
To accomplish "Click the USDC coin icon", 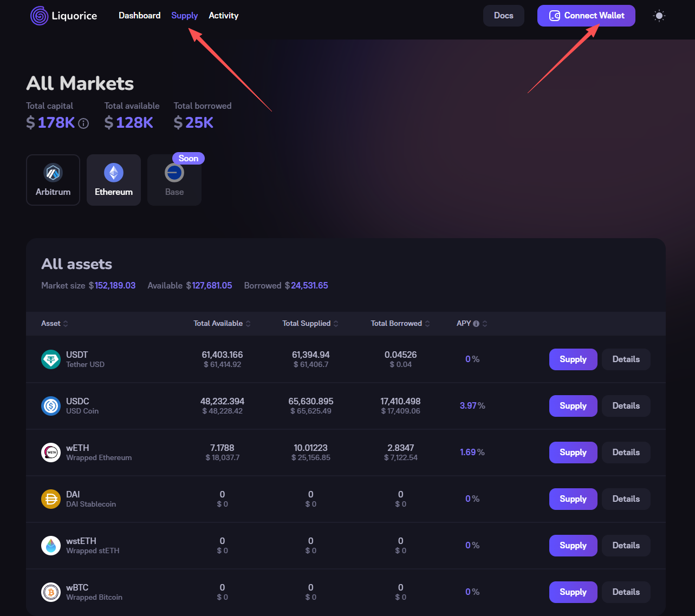I will coord(51,406).
